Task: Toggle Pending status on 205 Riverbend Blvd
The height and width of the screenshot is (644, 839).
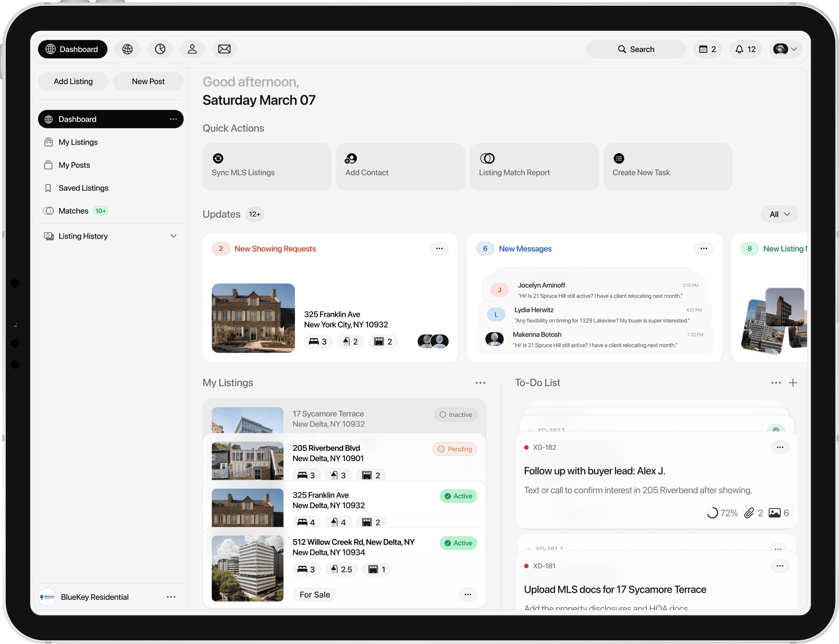Action: pyautogui.click(x=455, y=449)
